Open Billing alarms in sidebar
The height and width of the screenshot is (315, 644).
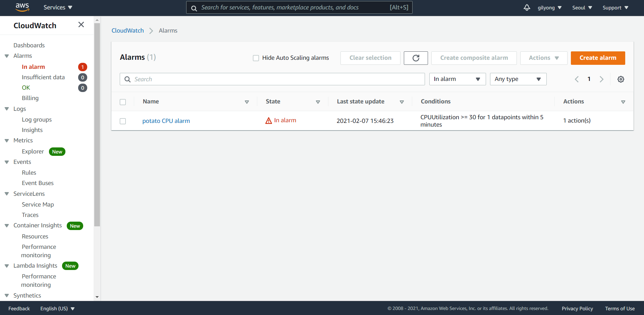[x=30, y=98]
